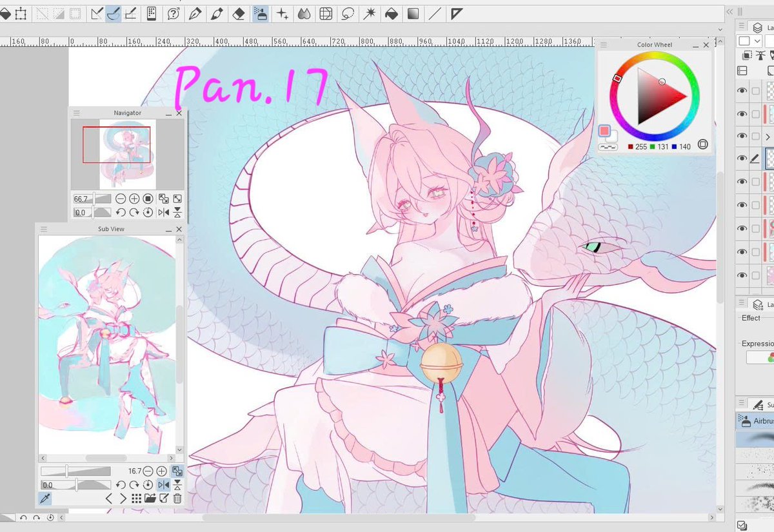Image resolution: width=774 pixels, height=532 pixels.
Task: Open the question mark help icon
Action: [174, 14]
